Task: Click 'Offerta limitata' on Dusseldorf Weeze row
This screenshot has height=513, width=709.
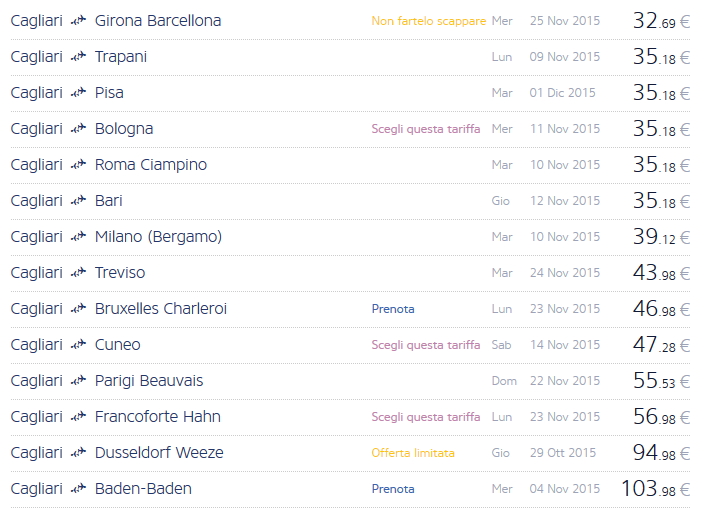Action: coord(412,453)
